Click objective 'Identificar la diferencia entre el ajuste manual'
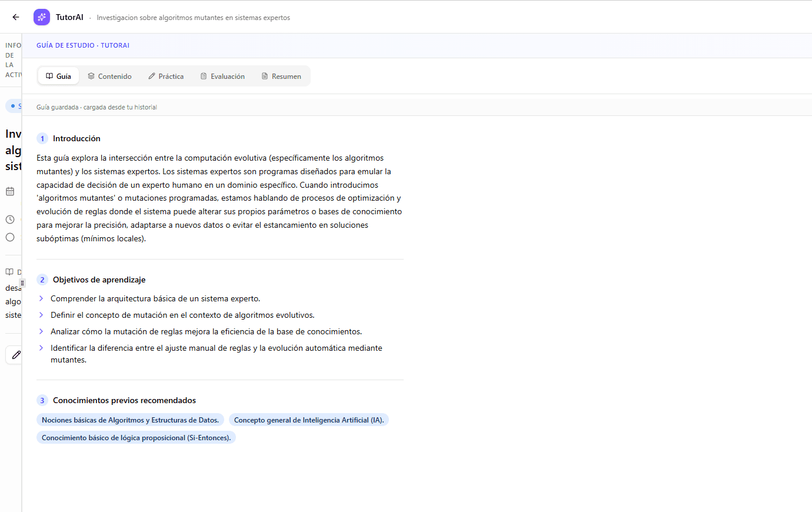The height and width of the screenshot is (512, 812). click(x=217, y=354)
